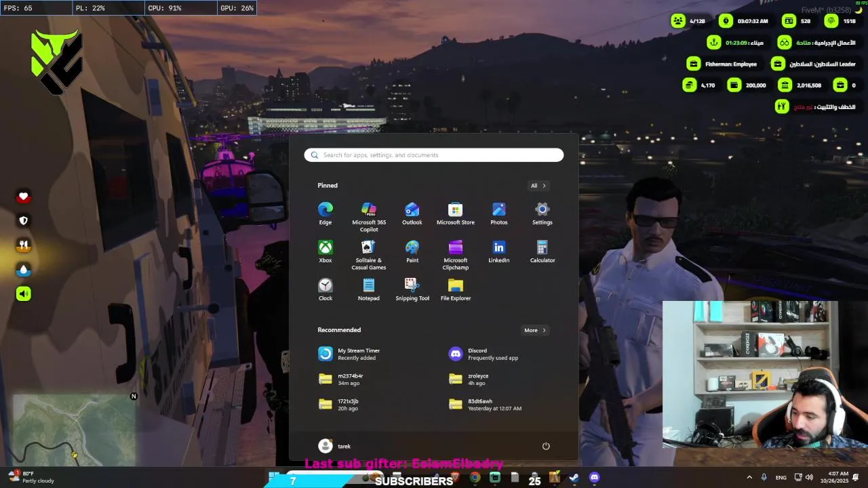Open Microsoft Store
The height and width of the screenshot is (488, 868).
point(456,213)
